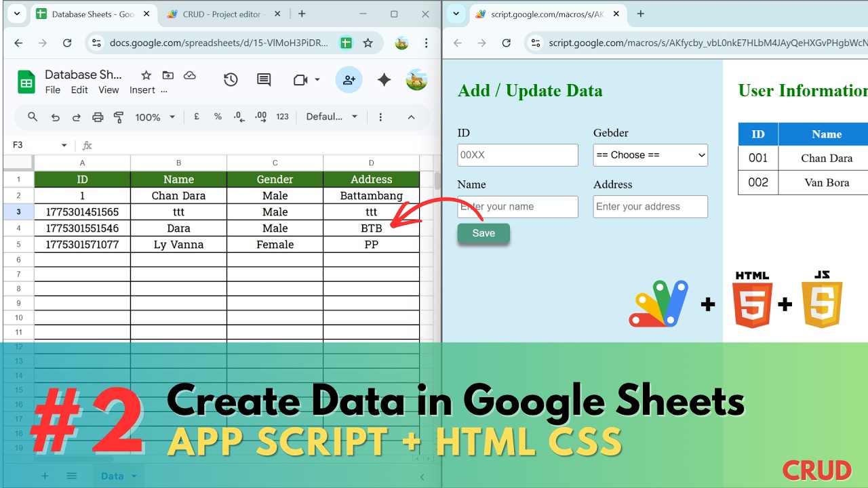Switch to the CRUD - Project editor tab

point(221,14)
